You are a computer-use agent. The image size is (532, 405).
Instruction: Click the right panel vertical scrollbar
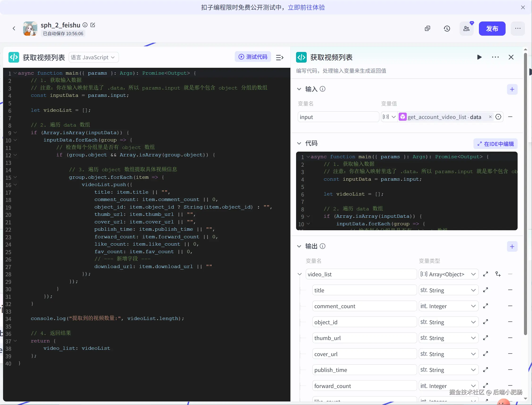pyautogui.click(x=525, y=193)
